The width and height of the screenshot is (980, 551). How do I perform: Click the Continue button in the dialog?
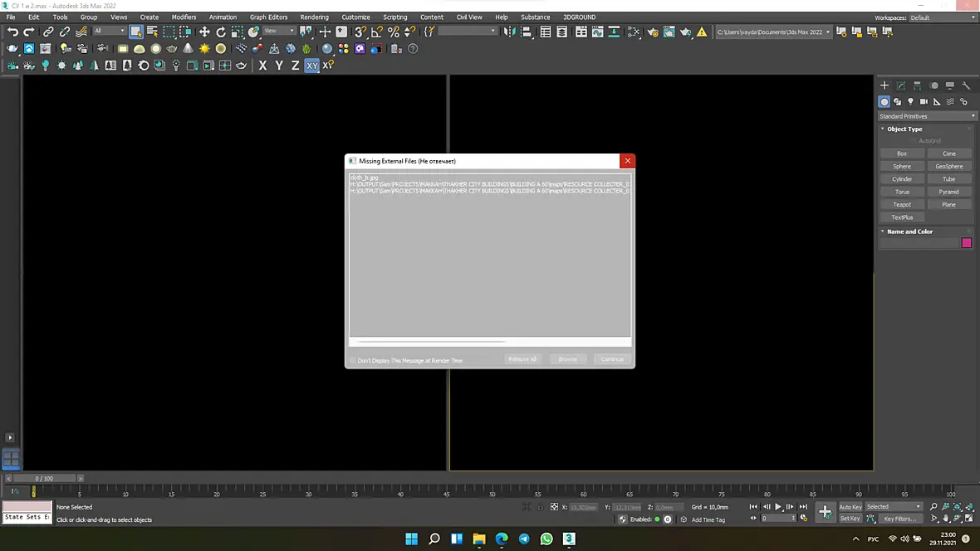612,359
